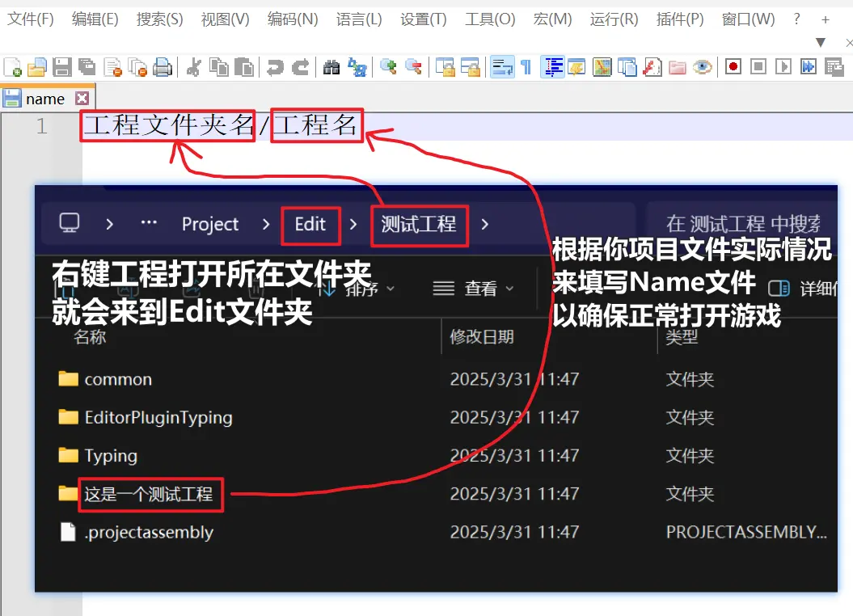Image resolution: width=853 pixels, height=616 pixels.
Task: Zoom in using the magnifier plus icon
Action: pos(388,67)
